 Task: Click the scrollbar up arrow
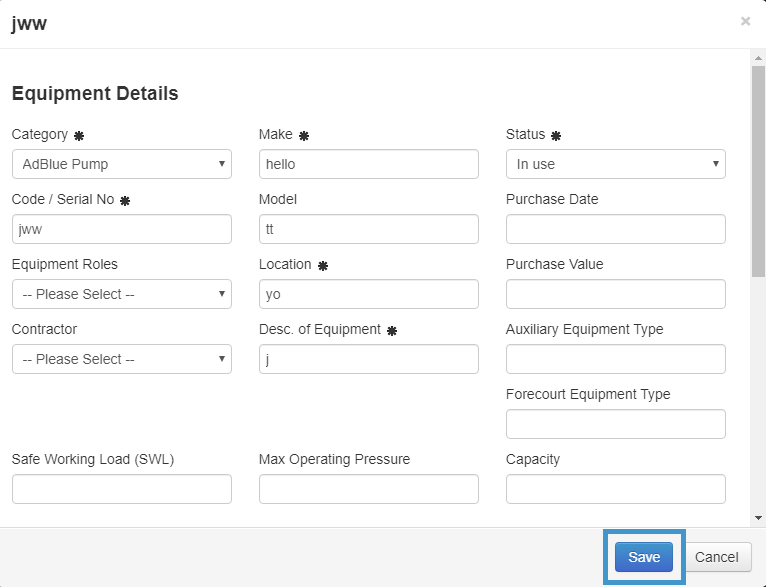(x=758, y=58)
